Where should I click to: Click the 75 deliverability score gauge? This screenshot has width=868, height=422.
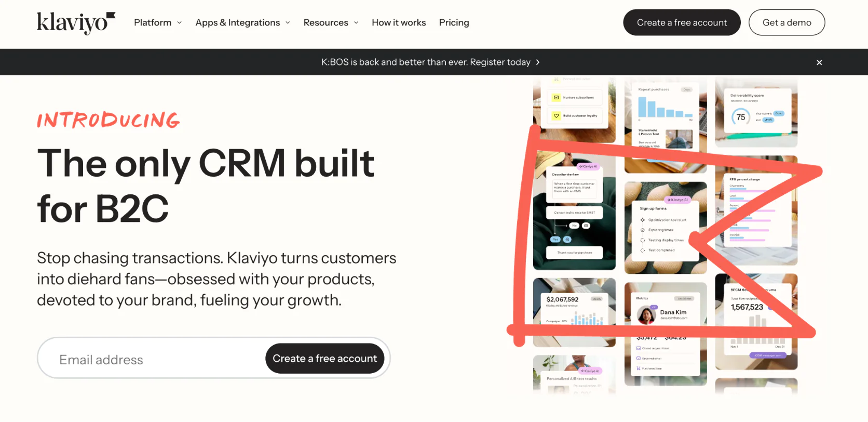pyautogui.click(x=741, y=117)
